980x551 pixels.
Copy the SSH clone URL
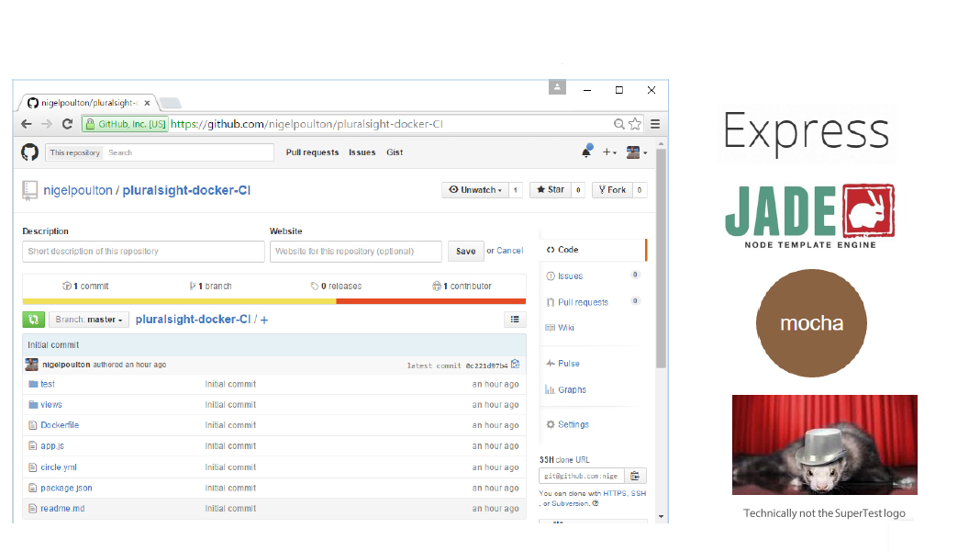coord(636,476)
